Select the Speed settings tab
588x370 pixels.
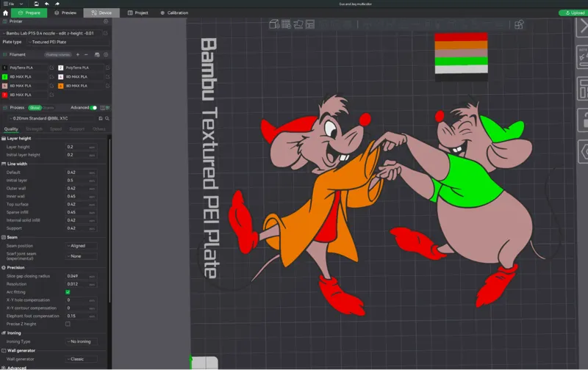56,129
